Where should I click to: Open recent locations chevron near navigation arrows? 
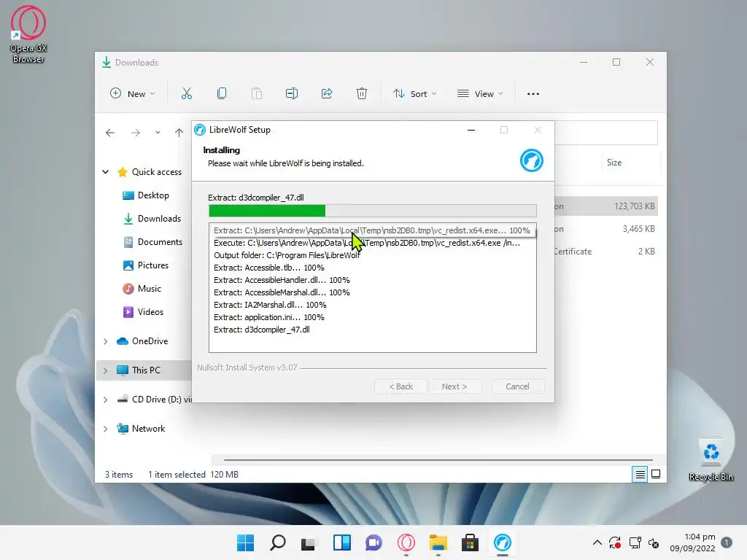click(x=158, y=133)
